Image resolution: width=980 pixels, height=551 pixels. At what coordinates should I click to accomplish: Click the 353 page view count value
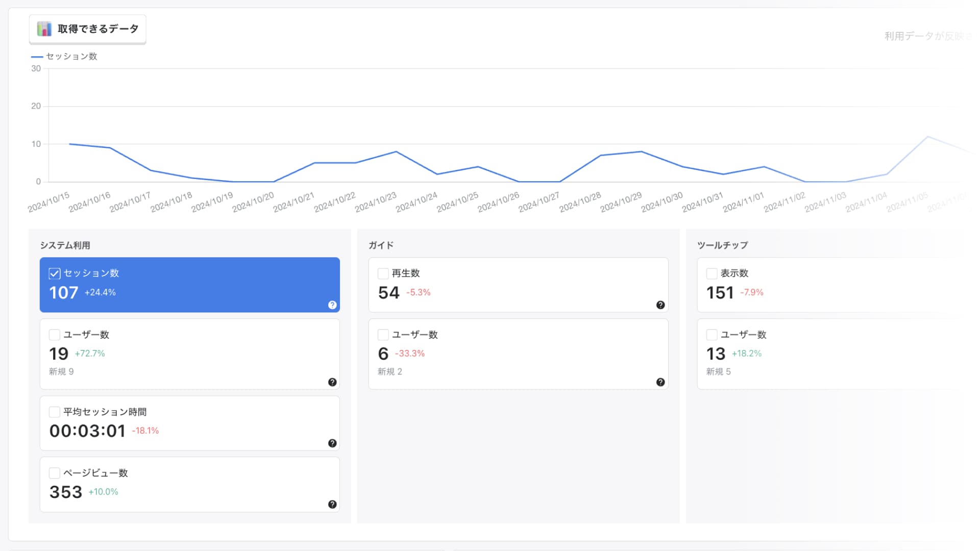66,492
